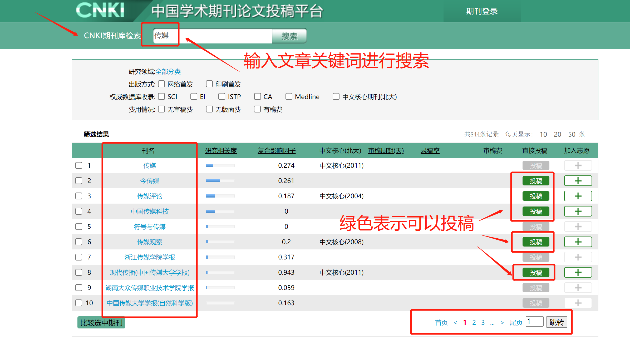The image size is (630, 364).
Task: Click the 跳转 button
Action: pyautogui.click(x=557, y=322)
